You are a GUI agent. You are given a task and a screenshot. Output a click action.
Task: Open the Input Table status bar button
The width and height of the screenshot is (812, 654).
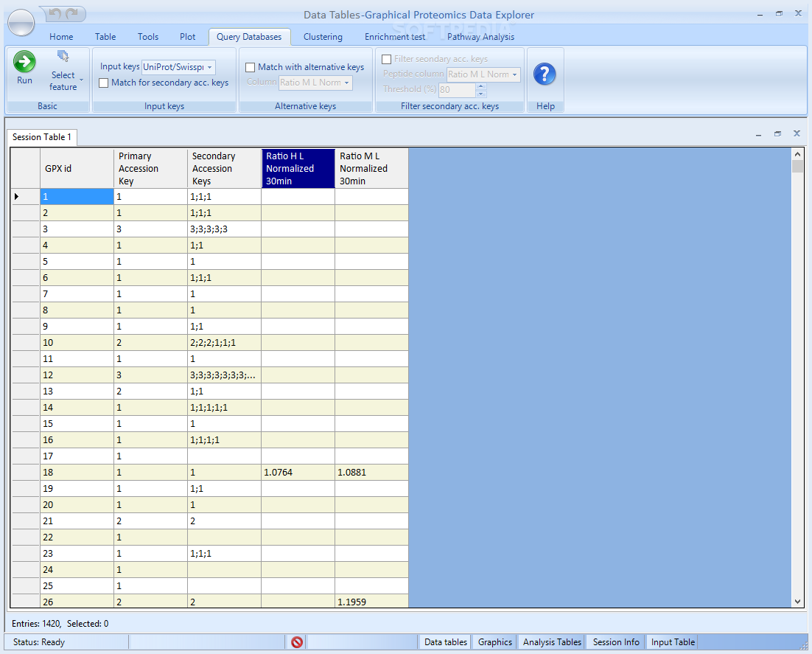point(673,642)
